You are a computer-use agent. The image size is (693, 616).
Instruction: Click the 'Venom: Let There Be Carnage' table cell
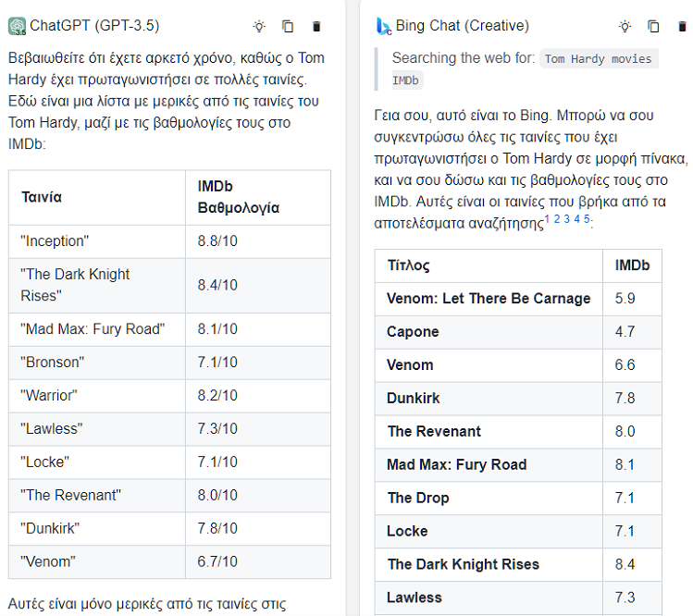tap(489, 299)
